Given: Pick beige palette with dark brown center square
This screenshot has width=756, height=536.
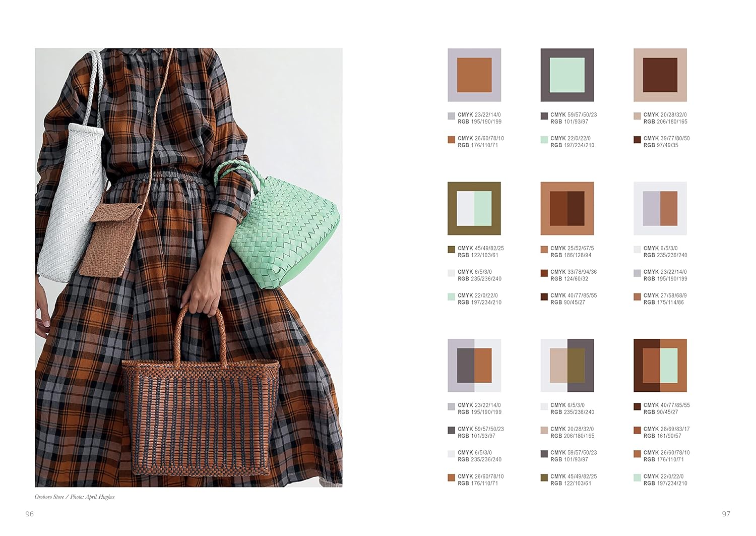Looking at the screenshot, I should point(660,75).
